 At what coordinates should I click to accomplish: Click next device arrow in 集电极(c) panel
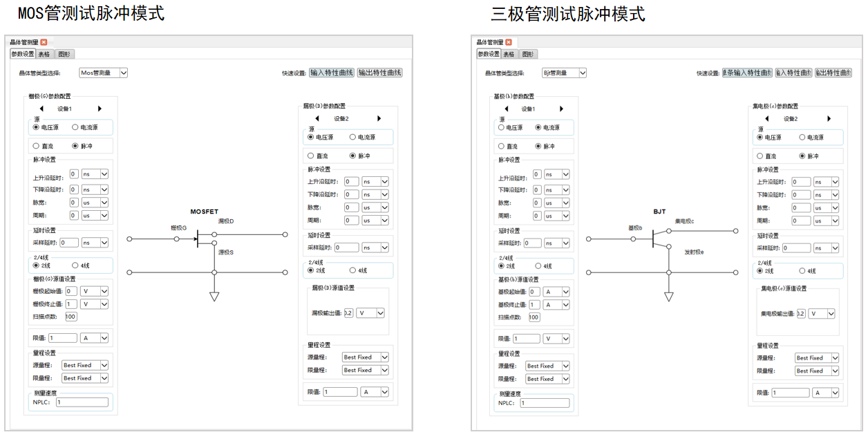coord(829,118)
